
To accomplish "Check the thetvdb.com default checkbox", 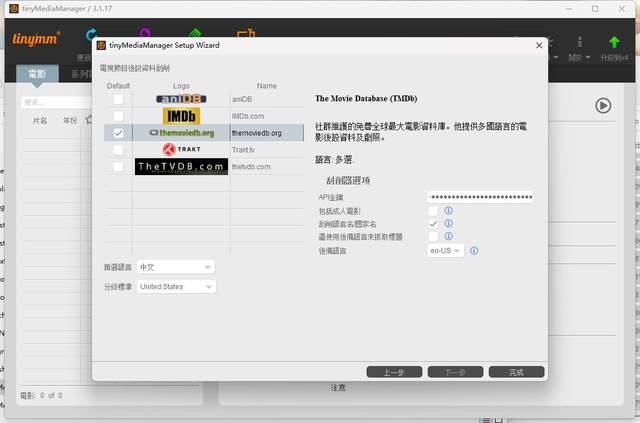I will click(x=118, y=167).
